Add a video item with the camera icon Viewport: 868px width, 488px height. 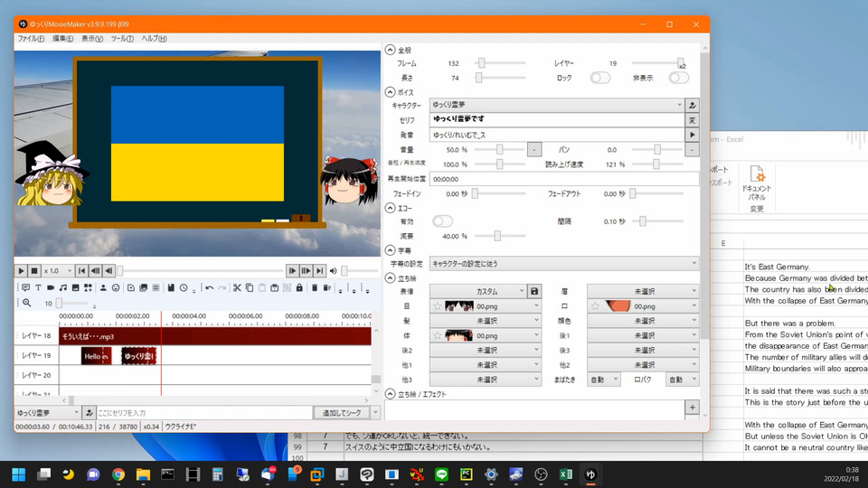click(51, 287)
